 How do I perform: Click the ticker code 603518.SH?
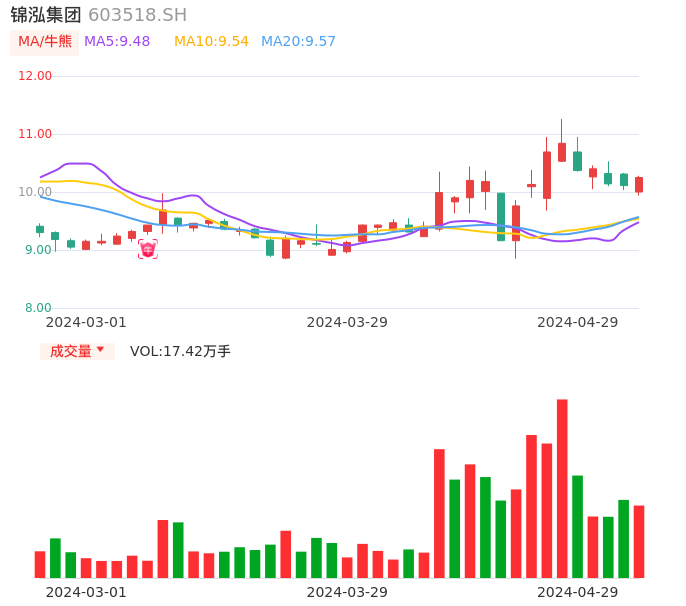pos(137,15)
